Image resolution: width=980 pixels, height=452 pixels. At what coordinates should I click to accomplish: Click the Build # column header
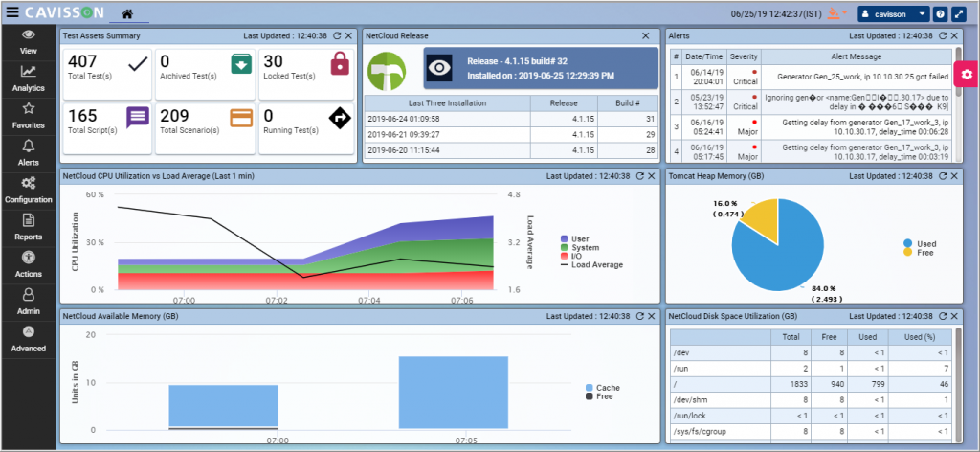[628, 103]
